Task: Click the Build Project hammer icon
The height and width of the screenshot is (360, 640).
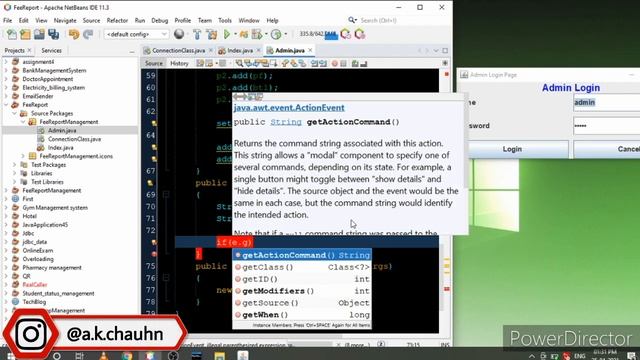Action: (x=197, y=35)
